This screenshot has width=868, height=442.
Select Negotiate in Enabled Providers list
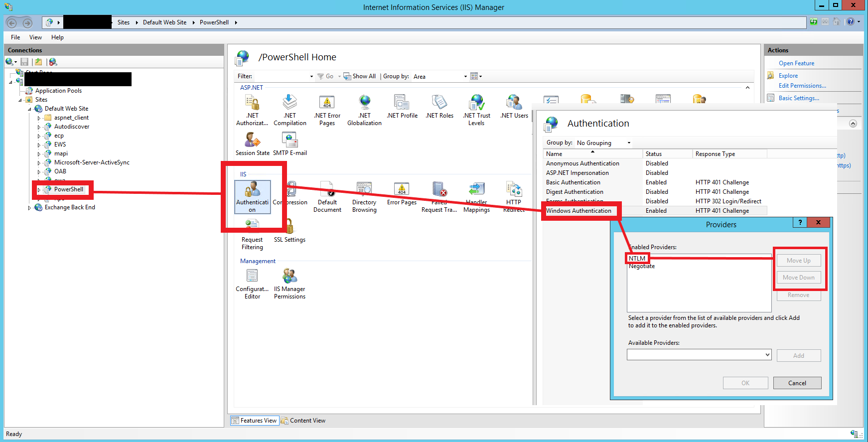pos(642,266)
